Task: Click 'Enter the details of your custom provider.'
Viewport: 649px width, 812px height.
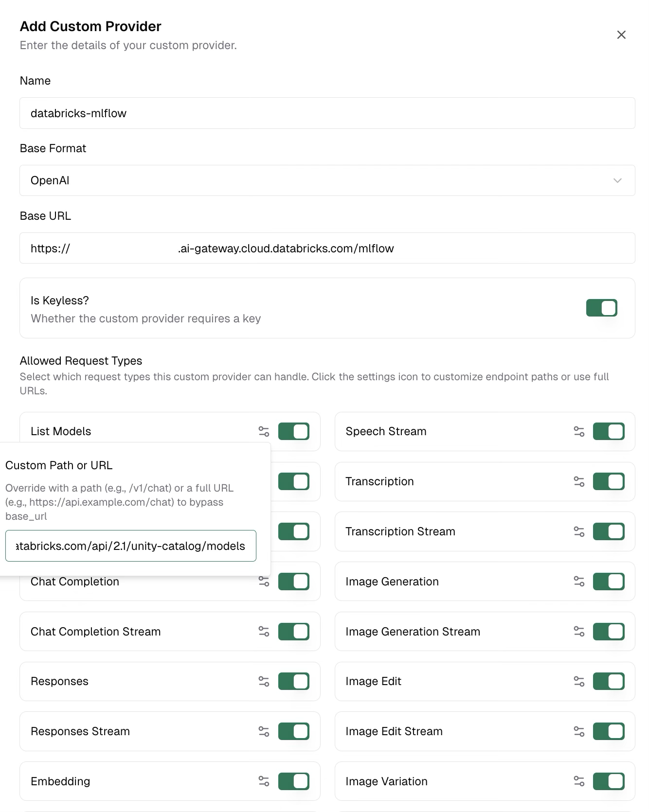Action: pyautogui.click(x=128, y=45)
